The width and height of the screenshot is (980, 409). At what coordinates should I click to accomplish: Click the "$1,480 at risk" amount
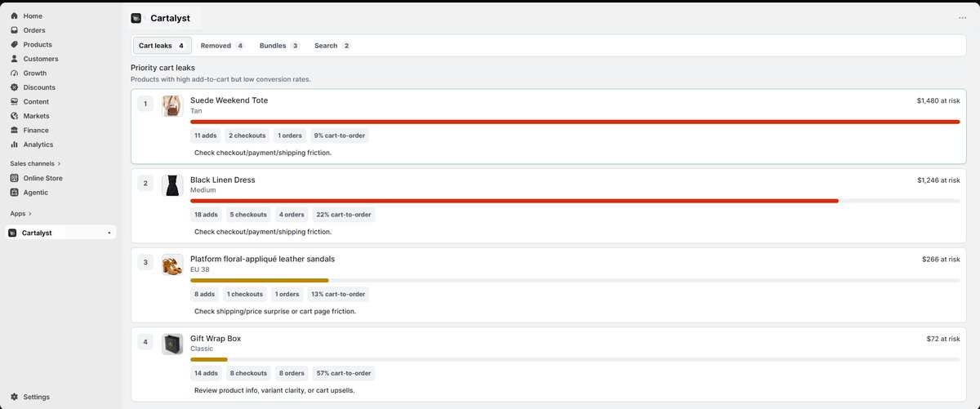(938, 101)
